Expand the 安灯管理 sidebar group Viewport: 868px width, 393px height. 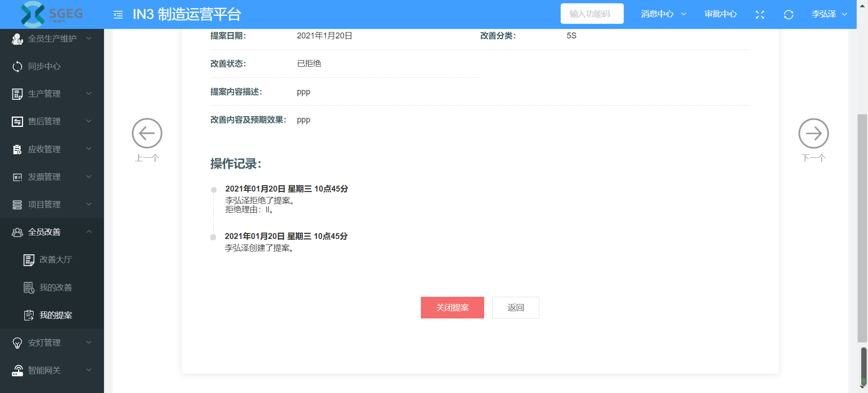[x=52, y=343]
